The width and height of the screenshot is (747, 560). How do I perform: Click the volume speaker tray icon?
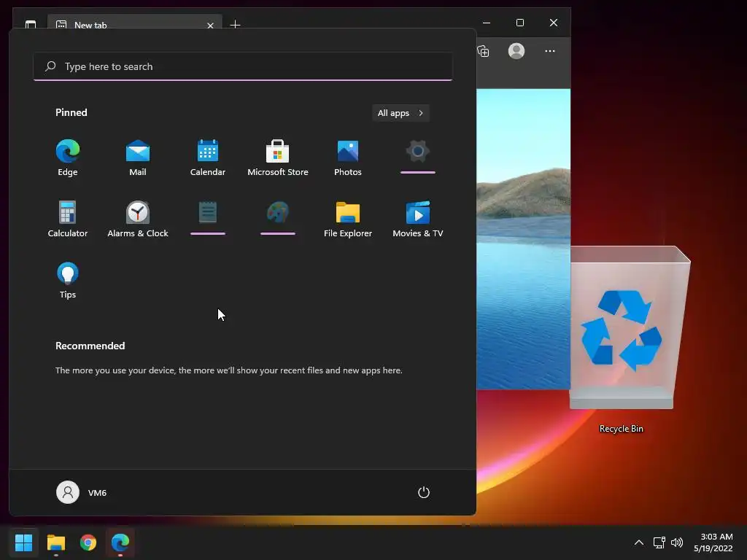pyautogui.click(x=676, y=542)
